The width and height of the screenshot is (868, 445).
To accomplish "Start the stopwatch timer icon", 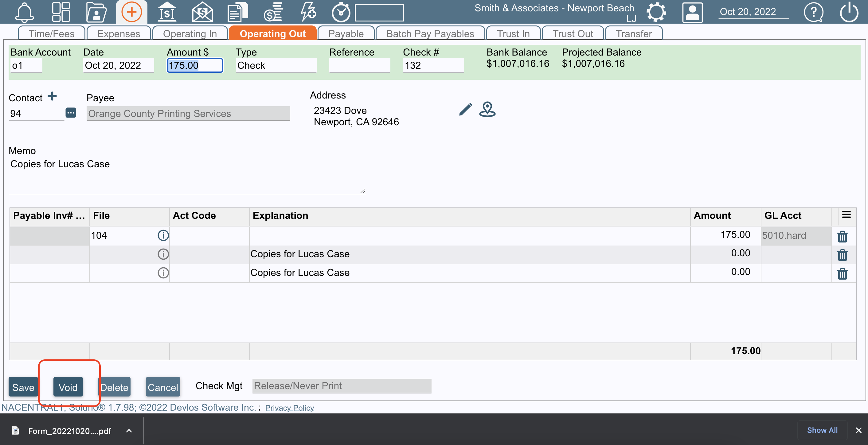I will tap(341, 12).
